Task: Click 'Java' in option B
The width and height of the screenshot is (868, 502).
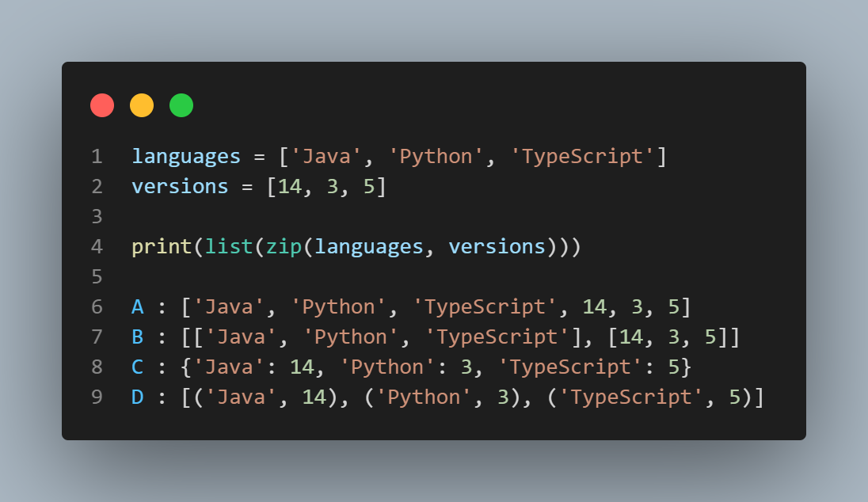Action: pos(242,337)
